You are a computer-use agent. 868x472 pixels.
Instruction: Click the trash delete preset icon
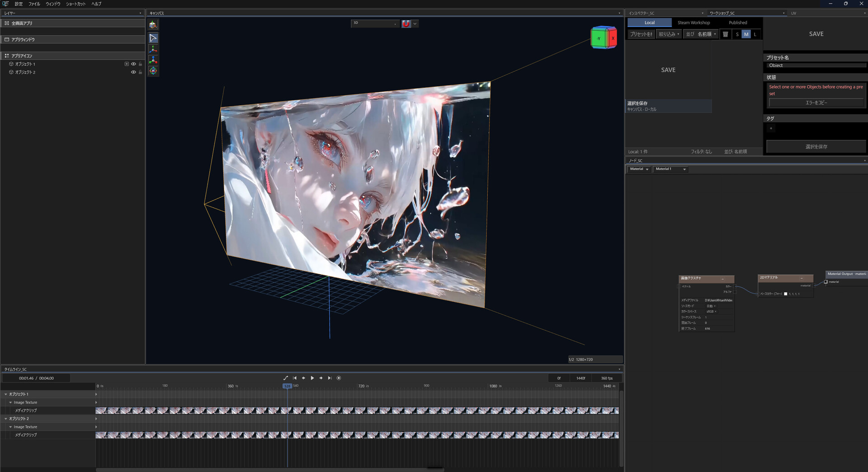click(725, 34)
